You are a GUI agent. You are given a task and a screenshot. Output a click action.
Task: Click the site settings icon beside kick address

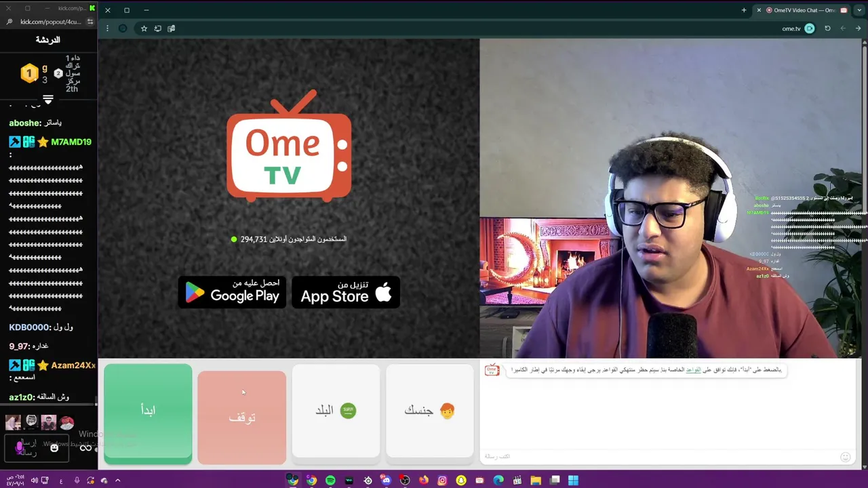[90, 22]
